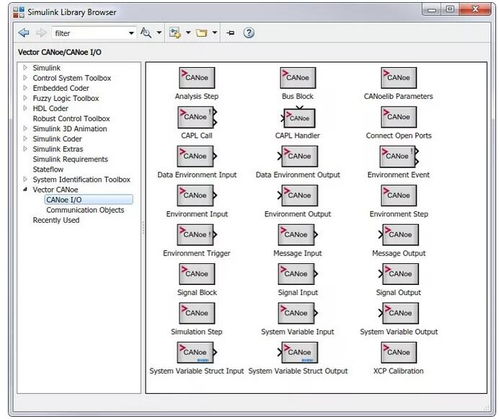
Task: Close the Simulink Library Browser window
Action: [475, 10]
